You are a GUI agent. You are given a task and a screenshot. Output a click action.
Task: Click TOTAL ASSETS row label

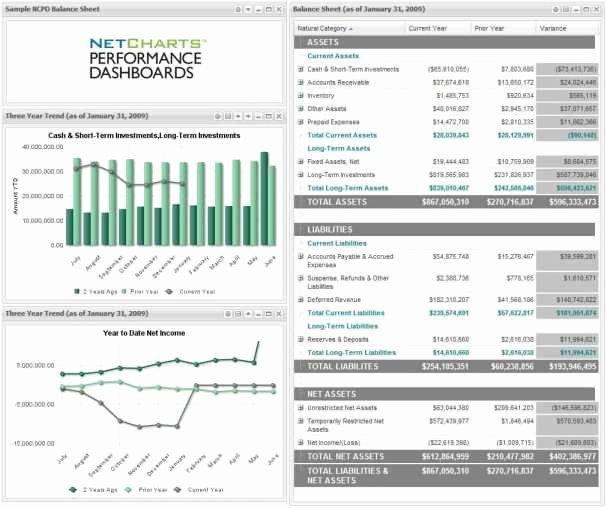point(337,202)
